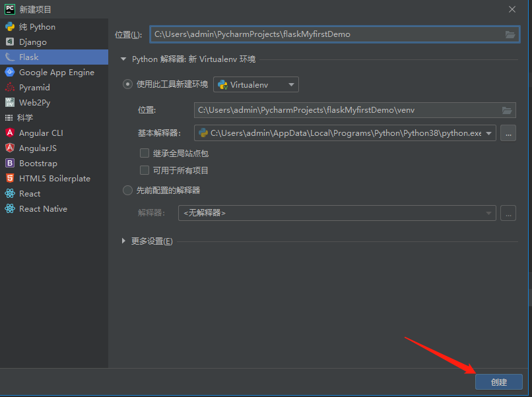Click the venv 位置 path field
The width and height of the screenshot is (532, 397).
(x=355, y=110)
